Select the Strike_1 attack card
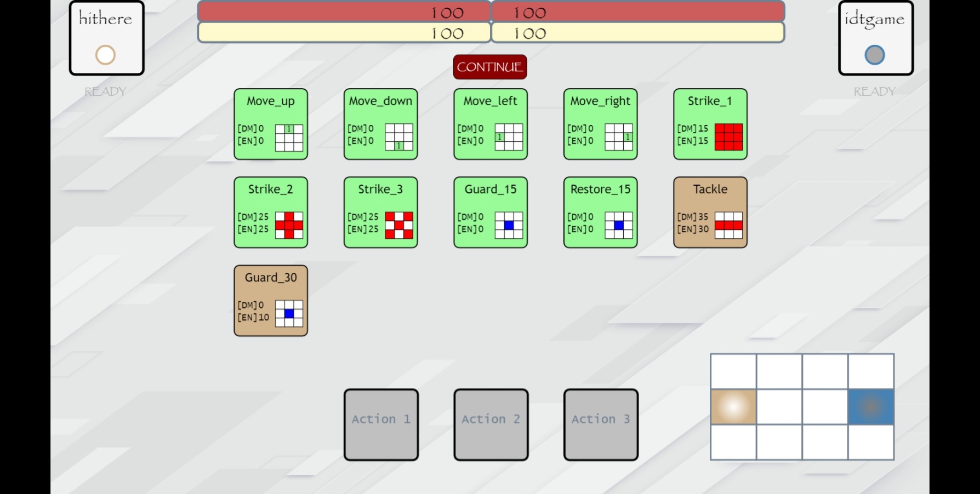The height and width of the screenshot is (494, 980). [x=710, y=124]
